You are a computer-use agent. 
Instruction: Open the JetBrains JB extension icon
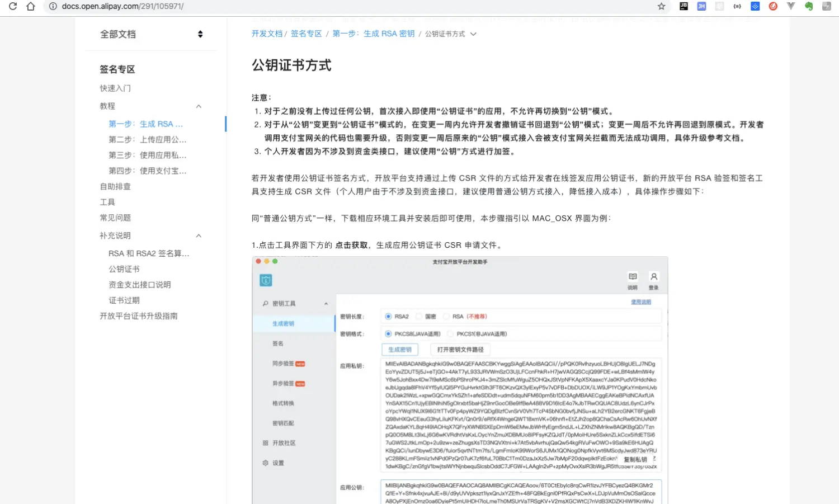point(684,6)
